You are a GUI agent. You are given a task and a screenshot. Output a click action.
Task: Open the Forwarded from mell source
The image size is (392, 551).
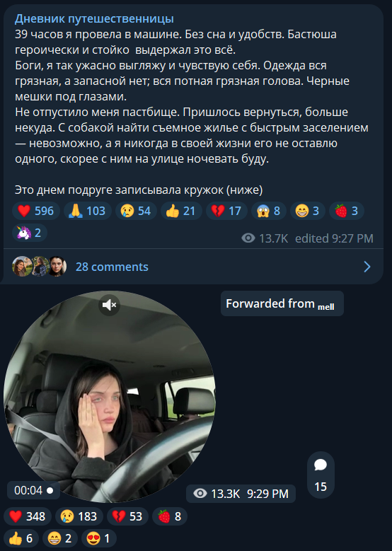[282, 303]
